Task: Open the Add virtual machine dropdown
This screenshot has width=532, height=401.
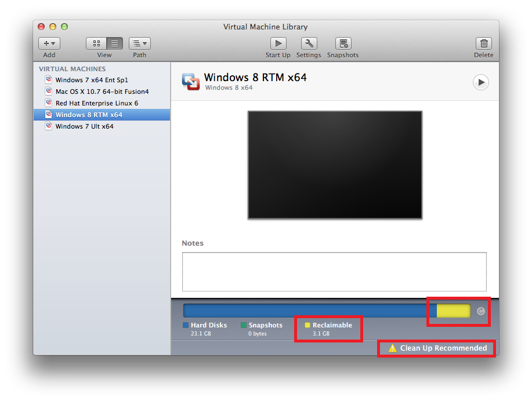Action: (49, 43)
